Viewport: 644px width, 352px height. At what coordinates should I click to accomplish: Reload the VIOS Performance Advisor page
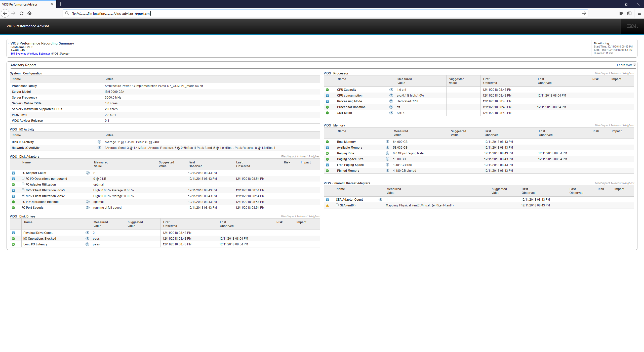pos(22,13)
